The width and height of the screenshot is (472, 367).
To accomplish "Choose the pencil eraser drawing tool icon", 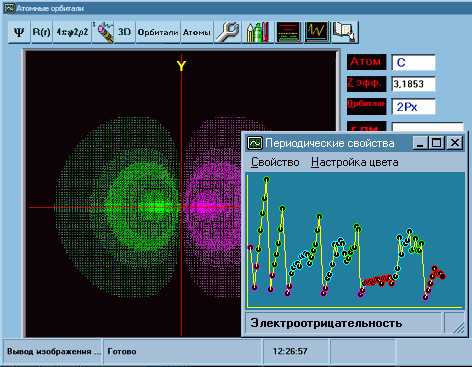I will (103, 32).
